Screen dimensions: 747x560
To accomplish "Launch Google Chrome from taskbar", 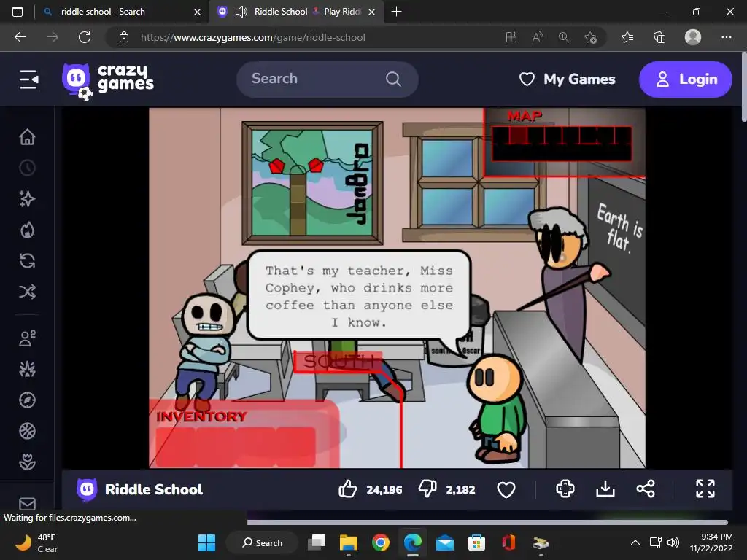I will point(381,542).
